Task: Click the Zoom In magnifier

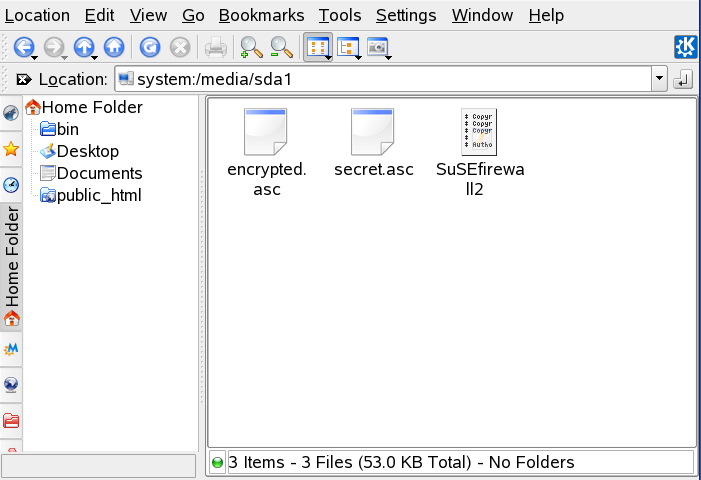Action: [x=251, y=46]
